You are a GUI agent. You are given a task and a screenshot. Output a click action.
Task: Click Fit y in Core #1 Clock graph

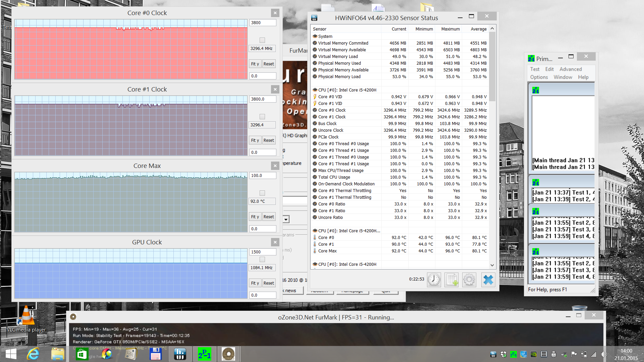(255, 140)
